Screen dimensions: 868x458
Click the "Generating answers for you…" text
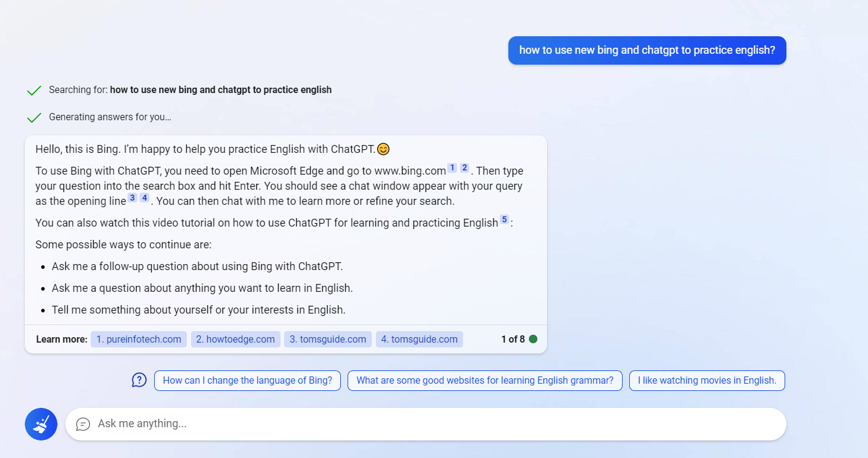tap(110, 117)
